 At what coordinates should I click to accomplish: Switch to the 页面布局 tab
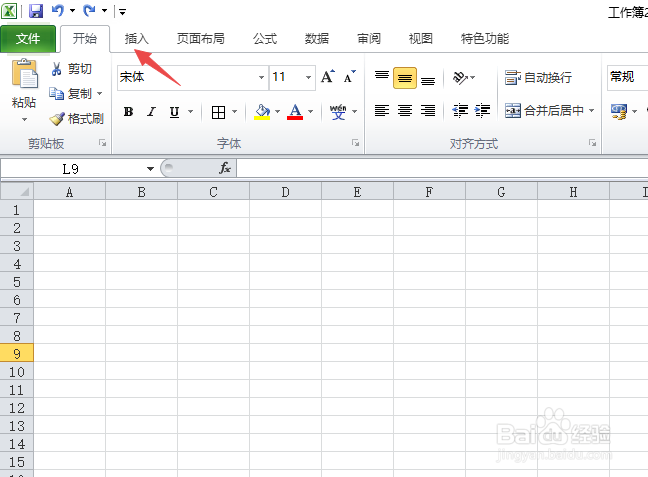tap(201, 39)
